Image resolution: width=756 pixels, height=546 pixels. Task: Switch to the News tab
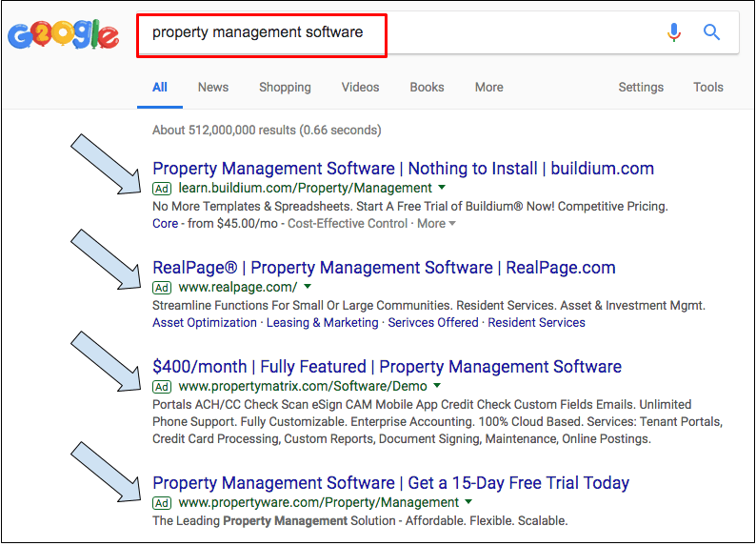tap(213, 88)
